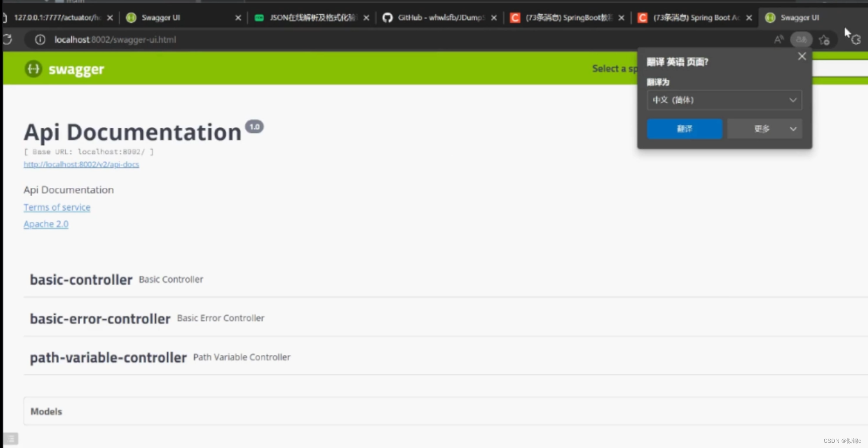
Task: Click the Basic Error Controller description text
Action: [x=221, y=318]
